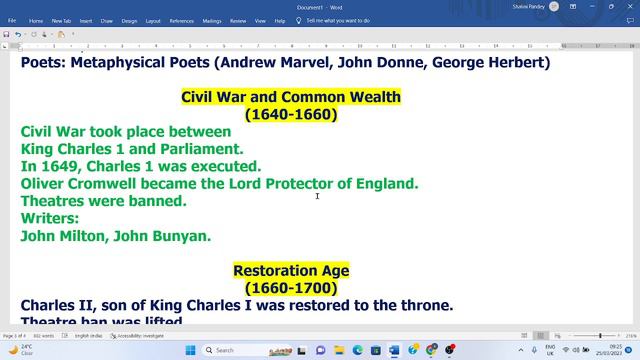The height and width of the screenshot is (360, 640).
Task: Click the ruler tab selector at left
Action: tap(5, 47)
